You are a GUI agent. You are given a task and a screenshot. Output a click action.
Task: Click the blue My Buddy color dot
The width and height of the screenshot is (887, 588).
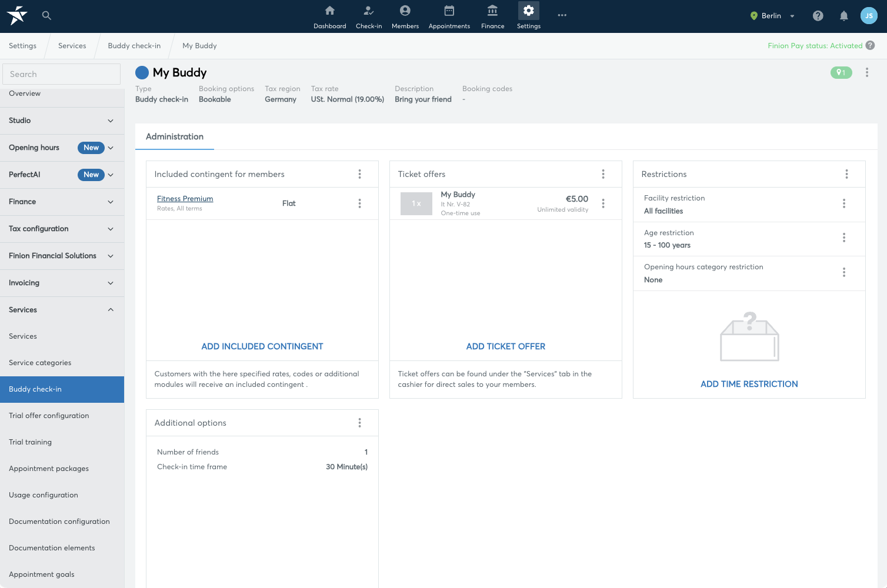(142, 72)
